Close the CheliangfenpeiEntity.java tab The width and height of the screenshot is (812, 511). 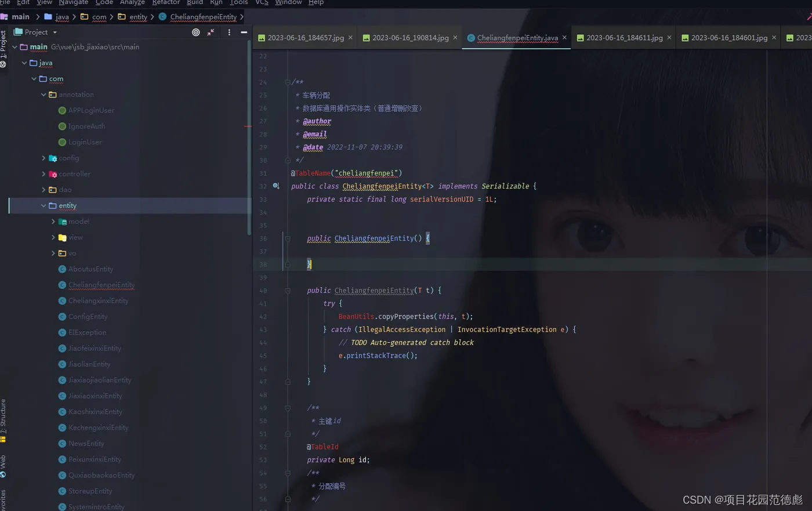click(x=564, y=38)
